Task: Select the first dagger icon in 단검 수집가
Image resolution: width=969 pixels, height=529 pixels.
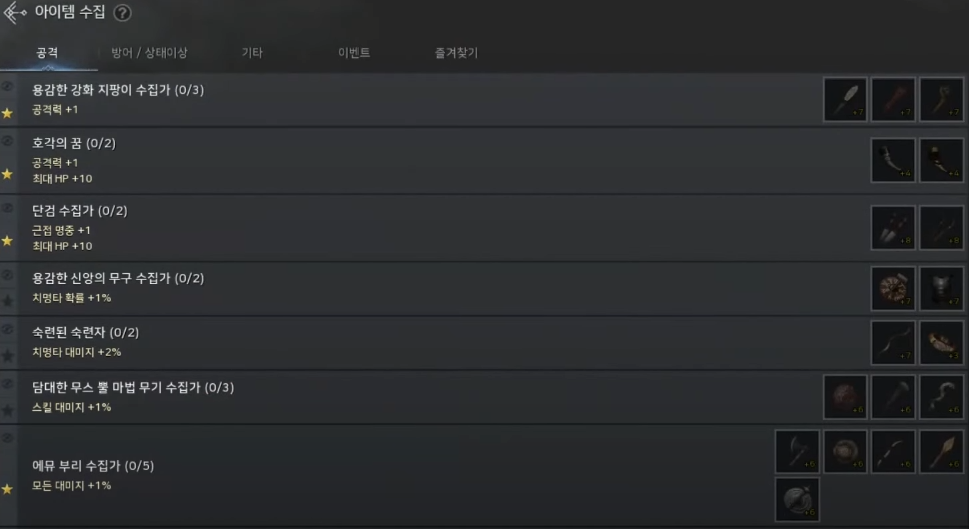Action: click(893, 227)
